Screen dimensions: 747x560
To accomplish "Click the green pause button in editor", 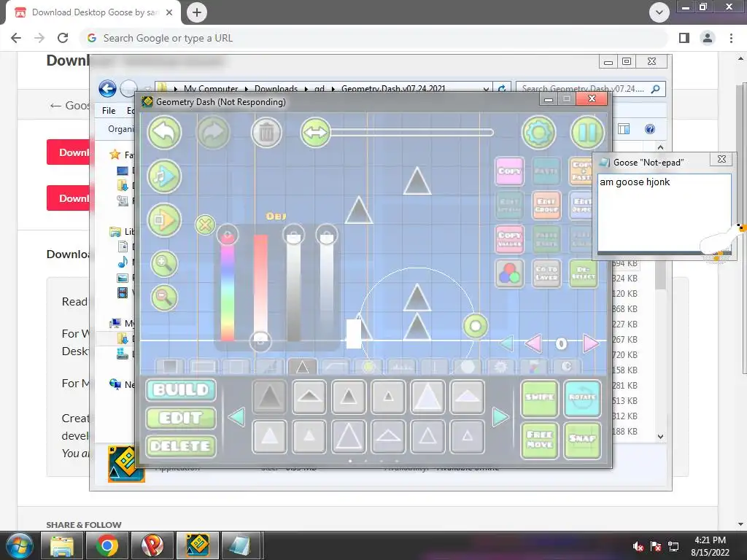I will pos(587,133).
